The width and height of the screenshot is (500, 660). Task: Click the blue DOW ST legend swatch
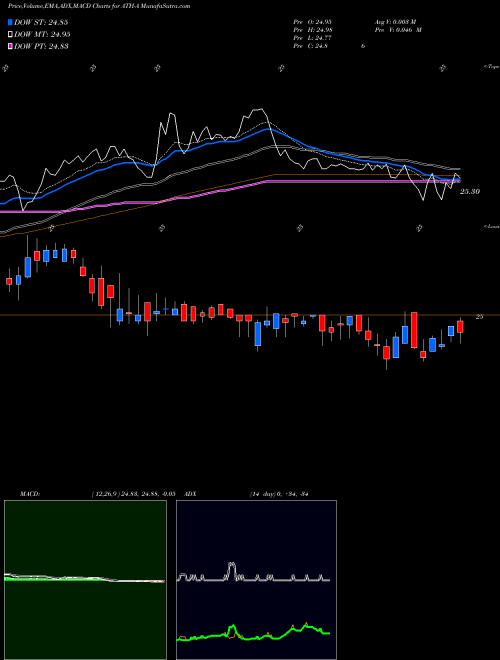[10, 22]
